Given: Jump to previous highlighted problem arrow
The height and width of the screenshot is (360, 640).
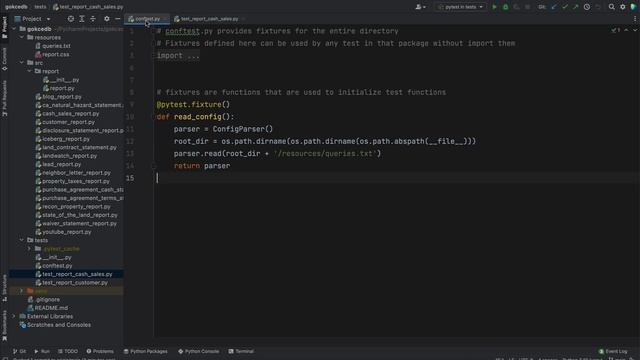Looking at the screenshot, I should (x=626, y=30).
